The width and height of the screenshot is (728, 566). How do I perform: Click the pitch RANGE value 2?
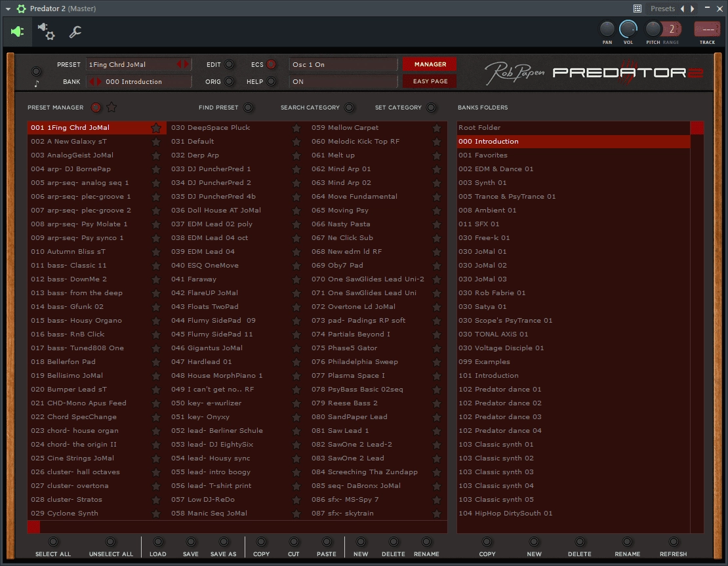(672, 30)
